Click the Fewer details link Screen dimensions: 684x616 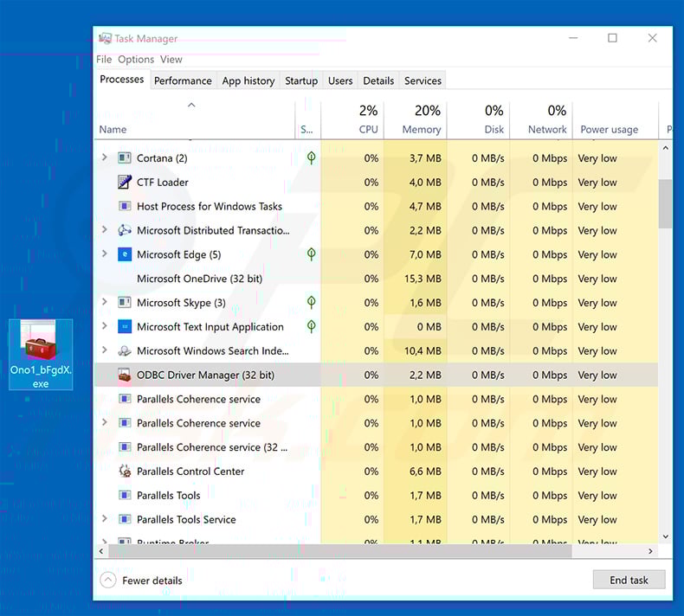tap(152, 581)
